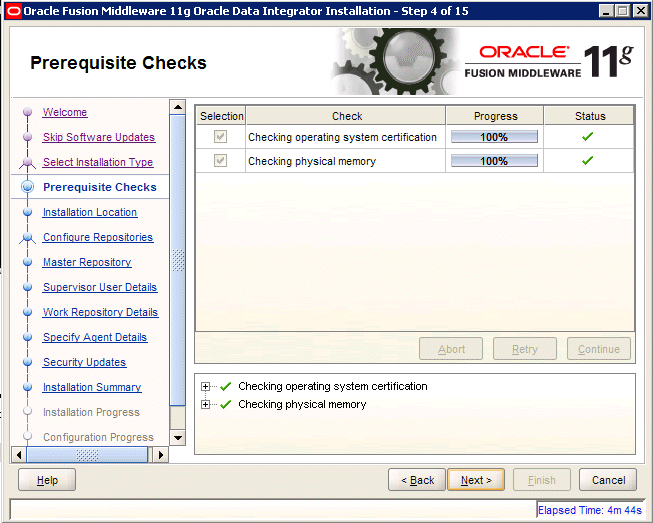The width and height of the screenshot is (653, 523).
Task: Click the Status column header
Action: [589, 116]
